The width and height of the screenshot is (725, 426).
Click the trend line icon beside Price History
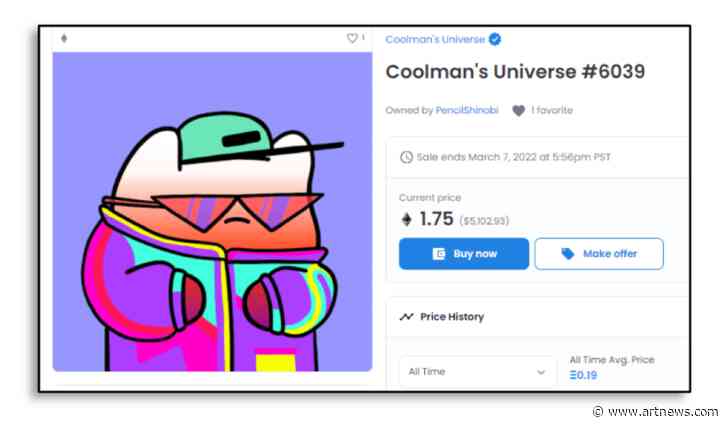point(406,317)
